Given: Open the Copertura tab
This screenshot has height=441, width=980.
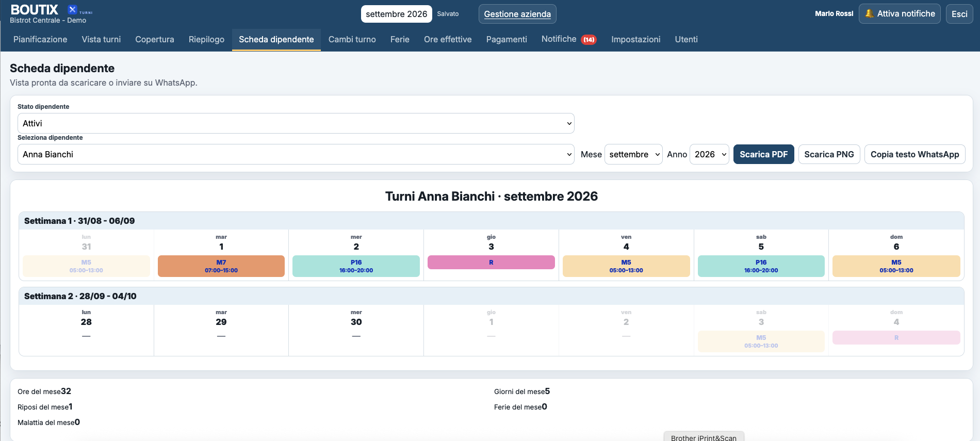Looking at the screenshot, I should click(x=155, y=39).
